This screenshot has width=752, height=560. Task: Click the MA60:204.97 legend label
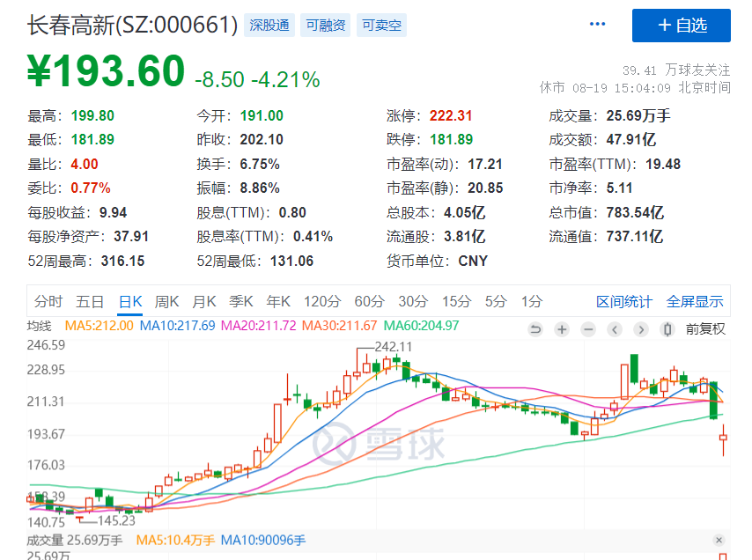pyautogui.click(x=422, y=326)
